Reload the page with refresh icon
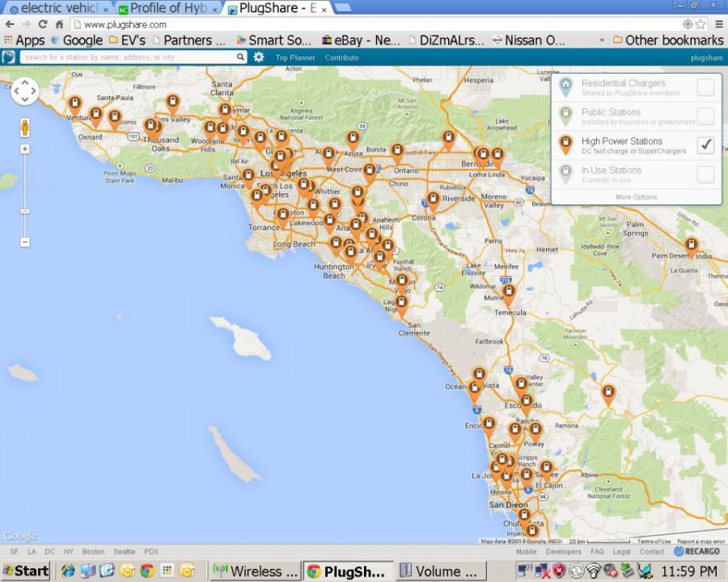This screenshot has height=582, width=728. coord(43,24)
